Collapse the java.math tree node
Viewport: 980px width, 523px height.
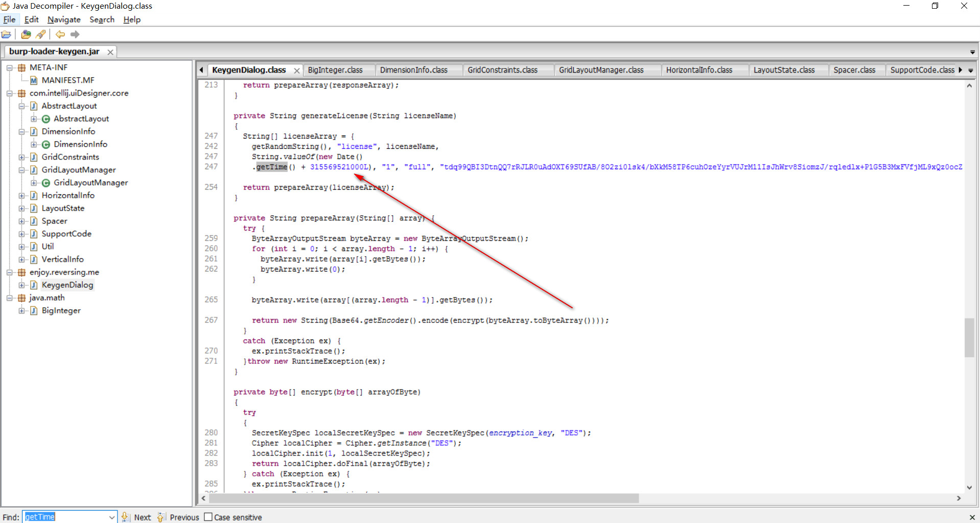(9, 298)
